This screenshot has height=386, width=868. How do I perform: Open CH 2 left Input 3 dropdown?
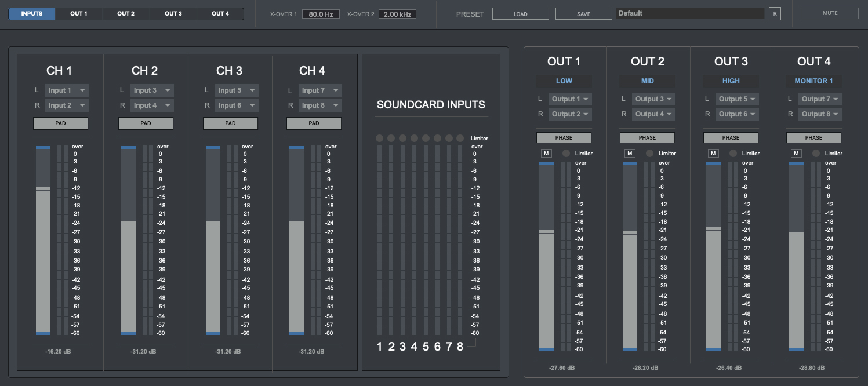152,90
